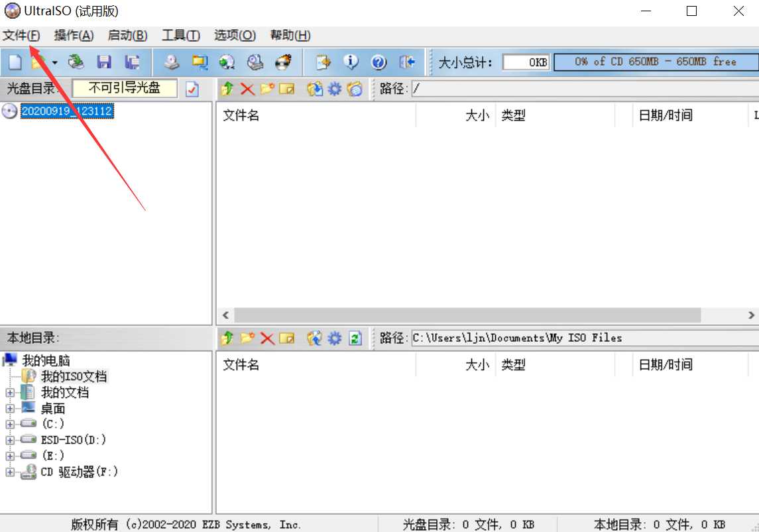
Task: Click Up icon in local directory toolbar
Action: (x=227, y=338)
